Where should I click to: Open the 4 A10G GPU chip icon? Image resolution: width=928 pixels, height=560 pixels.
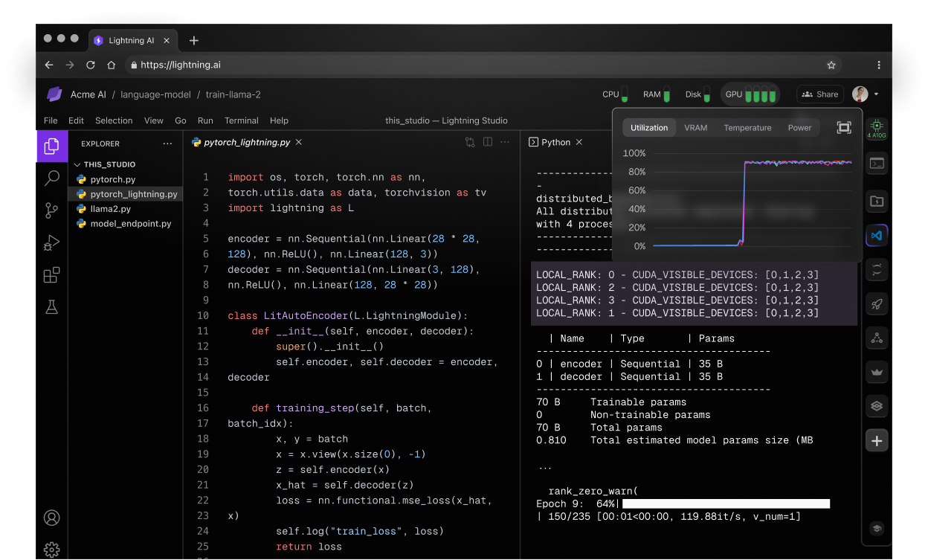tap(877, 128)
